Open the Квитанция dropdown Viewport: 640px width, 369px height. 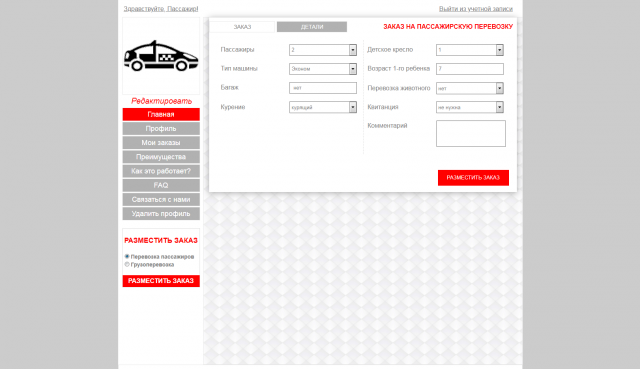pyautogui.click(x=470, y=107)
